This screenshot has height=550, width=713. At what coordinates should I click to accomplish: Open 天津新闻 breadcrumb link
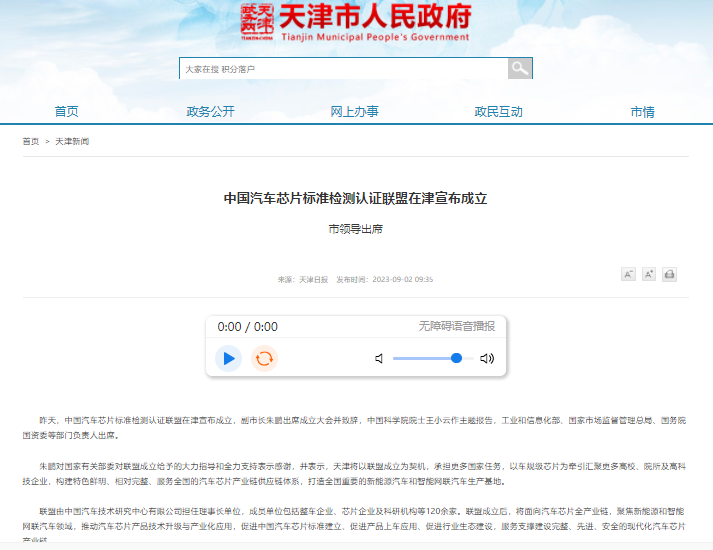pos(72,141)
